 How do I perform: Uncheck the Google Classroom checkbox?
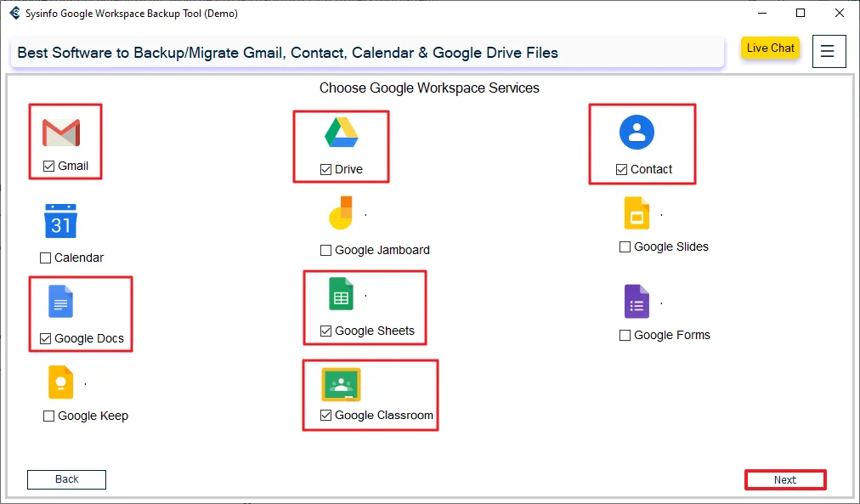326,416
